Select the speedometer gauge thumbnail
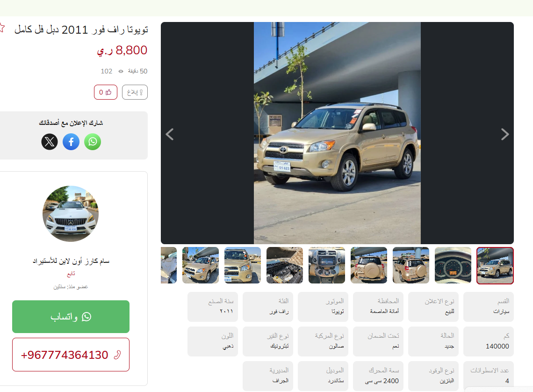Image resolution: width=533 pixels, height=392 pixels. point(453,266)
